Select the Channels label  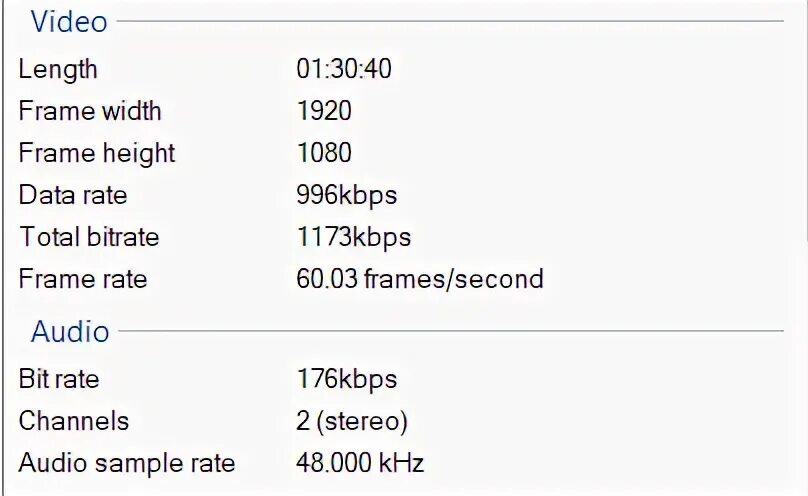pos(73,421)
